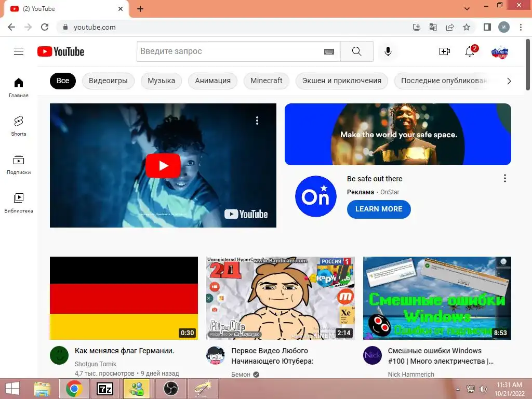The height and width of the screenshot is (399, 532).
Task: Open Nick Hammerich's channel avatar
Action: click(x=372, y=355)
